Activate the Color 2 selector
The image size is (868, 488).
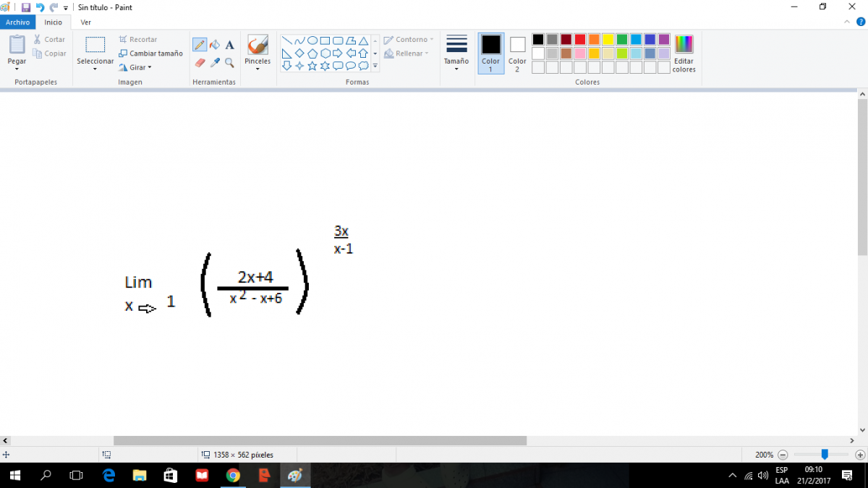pos(517,53)
